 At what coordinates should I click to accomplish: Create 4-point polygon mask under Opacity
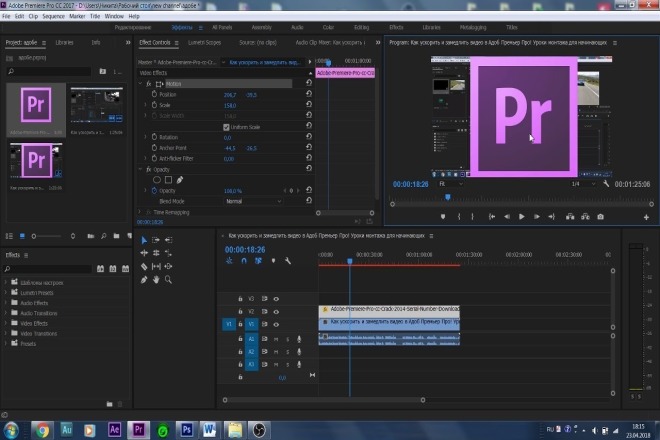pos(168,180)
